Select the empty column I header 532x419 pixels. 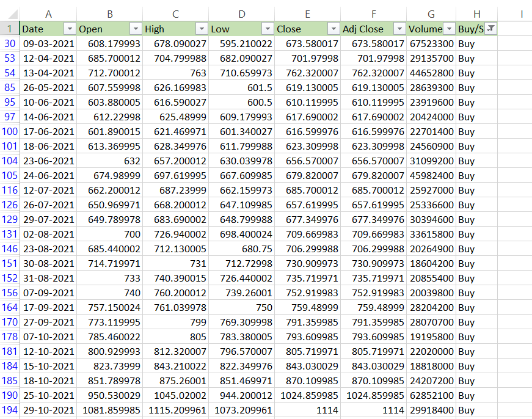coord(521,13)
